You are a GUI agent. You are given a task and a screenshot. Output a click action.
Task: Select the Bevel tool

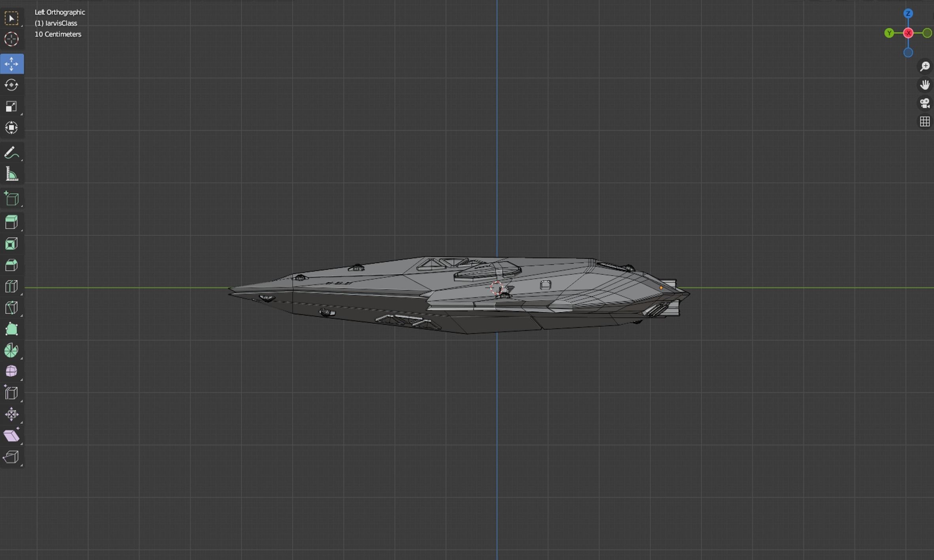point(11,265)
